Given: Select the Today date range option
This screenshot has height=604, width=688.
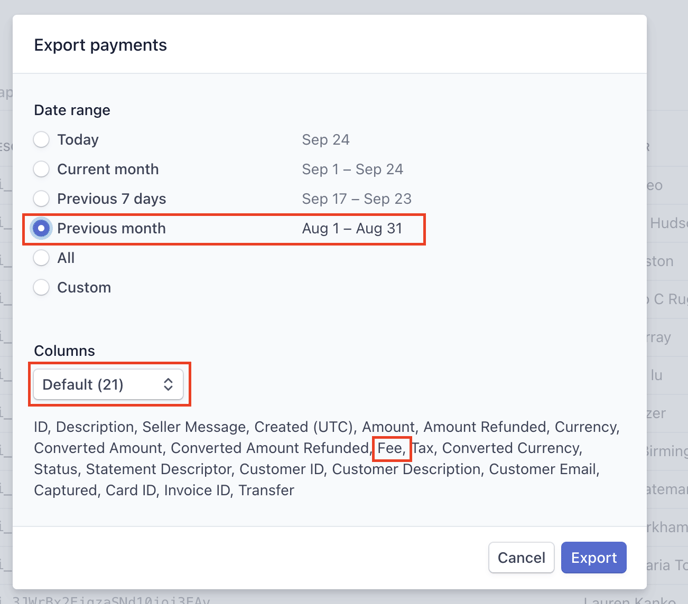Looking at the screenshot, I should (41, 140).
